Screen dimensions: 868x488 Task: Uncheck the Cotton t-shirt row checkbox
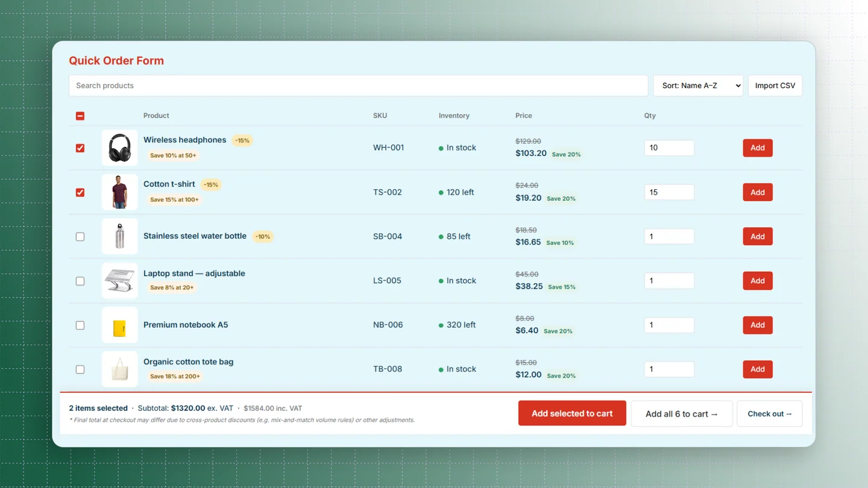[80, 192]
